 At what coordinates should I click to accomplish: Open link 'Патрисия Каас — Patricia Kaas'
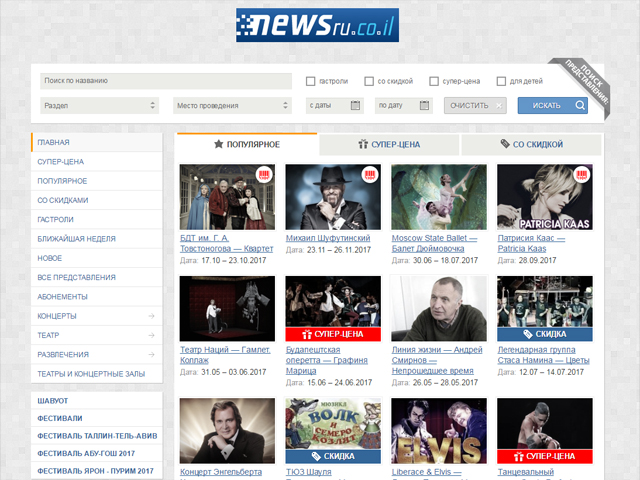click(x=531, y=243)
